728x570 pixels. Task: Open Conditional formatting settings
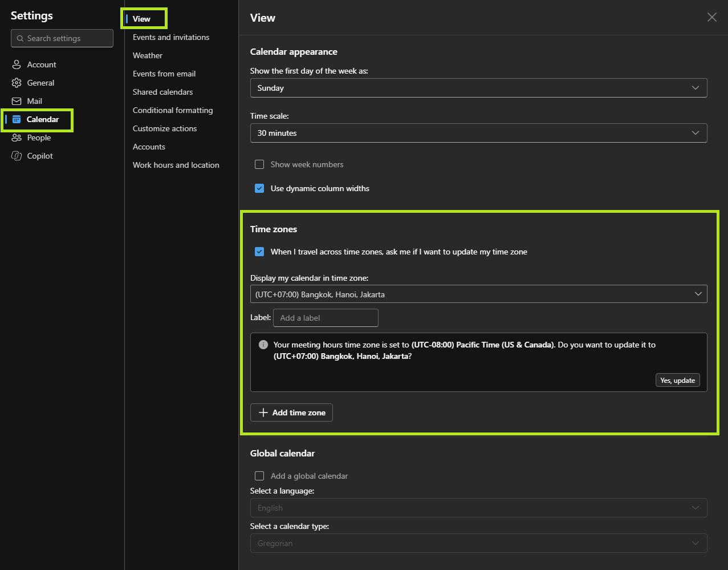click(173, 110)
